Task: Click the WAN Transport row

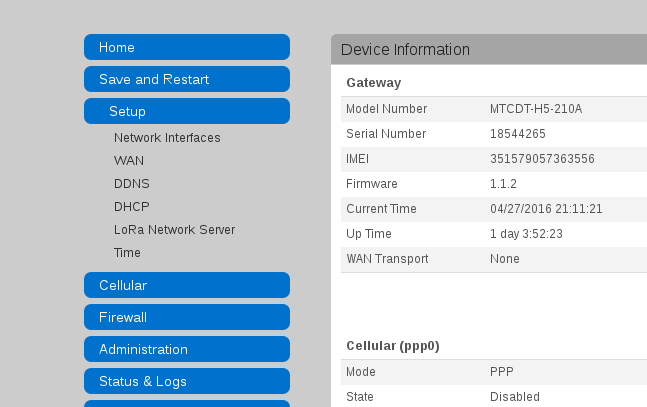Action: (x=494, y=259)
